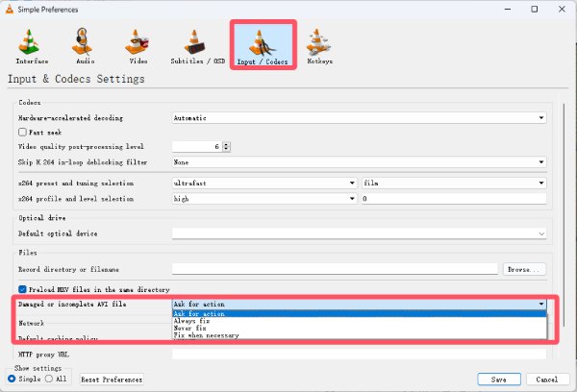Click the Browse... button

coord(524,270)
